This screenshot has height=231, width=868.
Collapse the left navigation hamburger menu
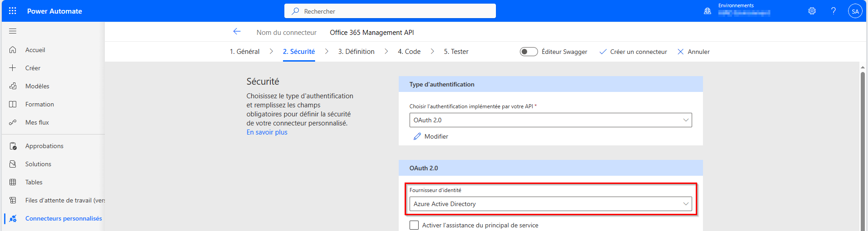click(13, 31)
